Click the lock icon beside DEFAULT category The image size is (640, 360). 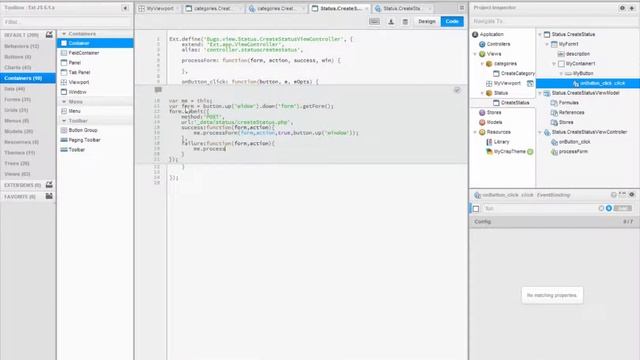[49, 35]
